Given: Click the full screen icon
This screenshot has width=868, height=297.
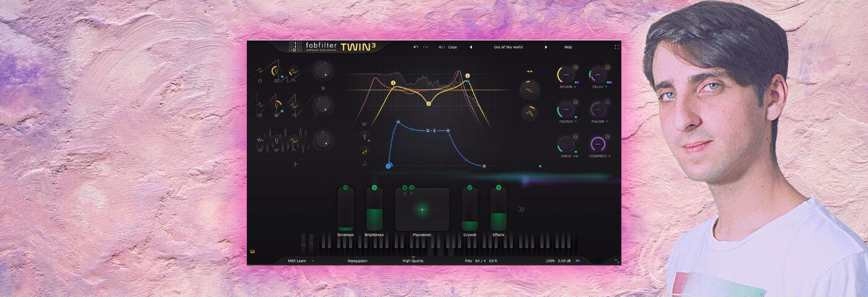Looking at the screenshot, I should pos(617,47).
